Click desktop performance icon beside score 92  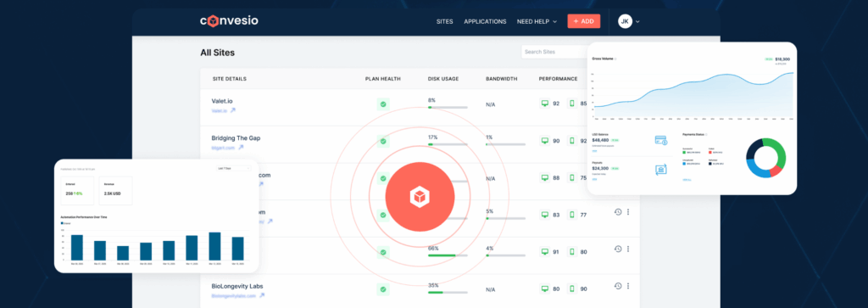pos(544,104)
